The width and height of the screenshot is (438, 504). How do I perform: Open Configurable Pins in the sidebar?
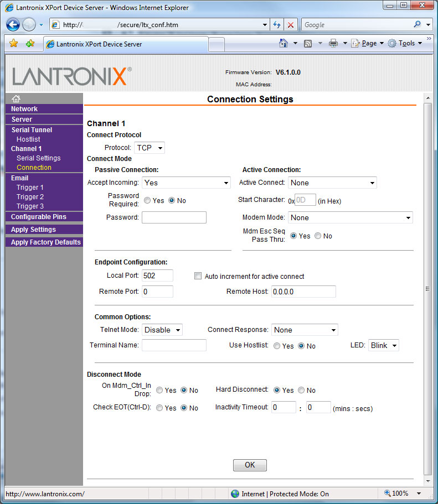[x=39, y=217]
